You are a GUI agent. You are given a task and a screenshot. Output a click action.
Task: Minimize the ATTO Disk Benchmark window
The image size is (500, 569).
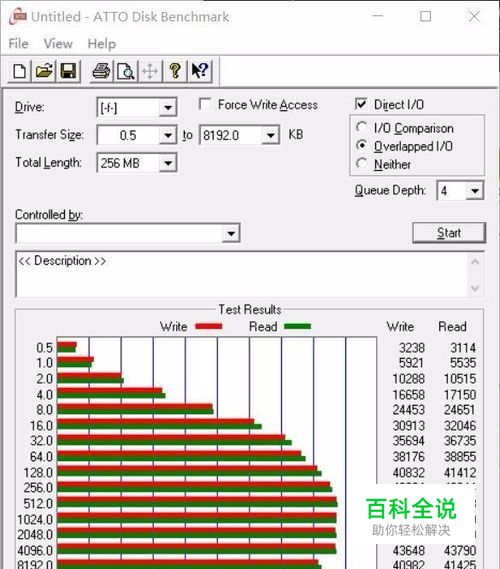378,16
